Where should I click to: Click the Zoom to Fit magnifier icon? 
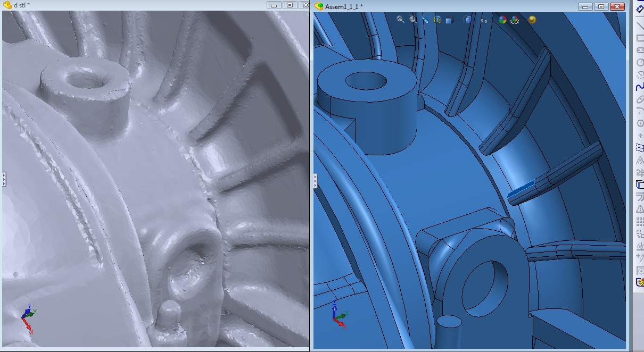(x=401, y=20)
